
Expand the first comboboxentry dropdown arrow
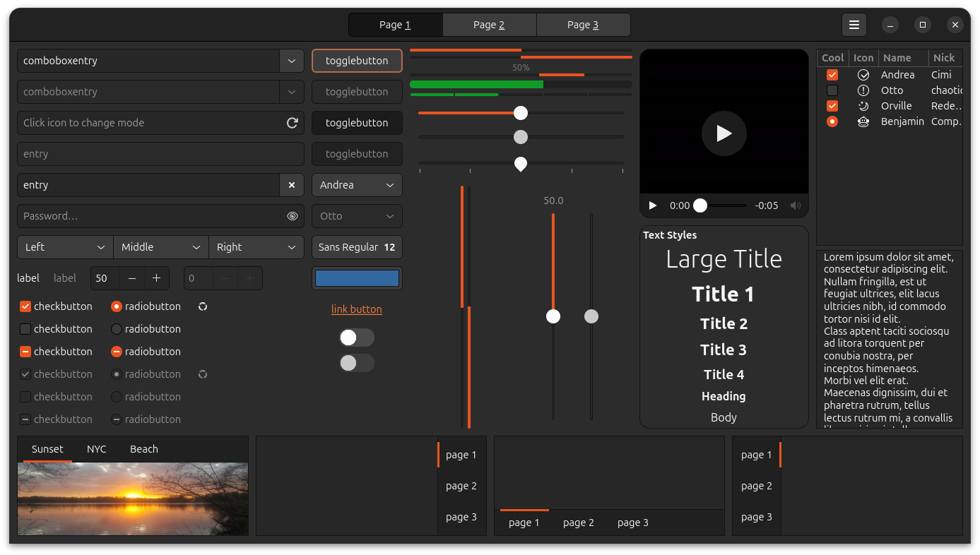(292, 61)
